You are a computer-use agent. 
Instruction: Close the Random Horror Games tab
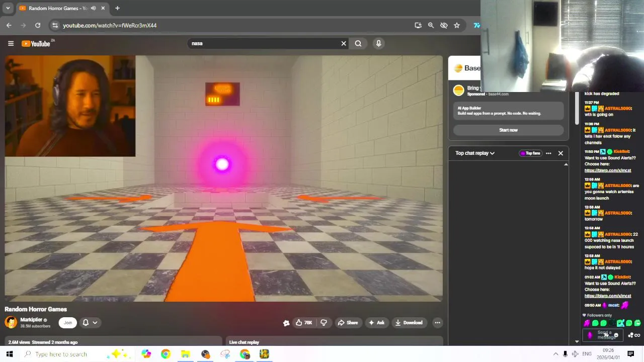coord(103,8)
